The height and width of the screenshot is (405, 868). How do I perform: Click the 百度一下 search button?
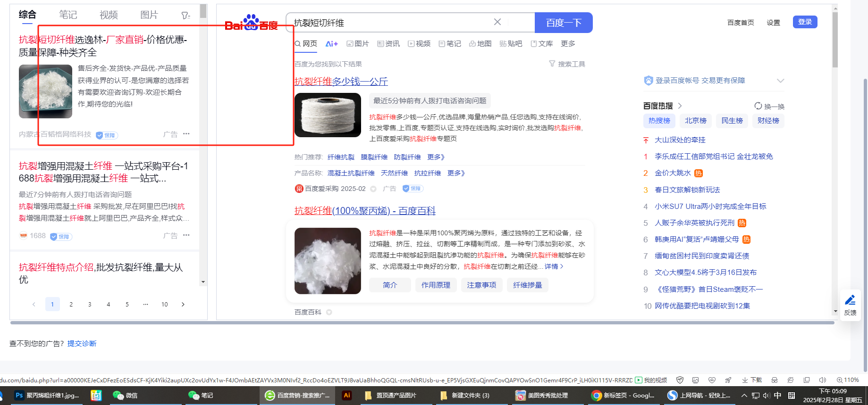564,23
